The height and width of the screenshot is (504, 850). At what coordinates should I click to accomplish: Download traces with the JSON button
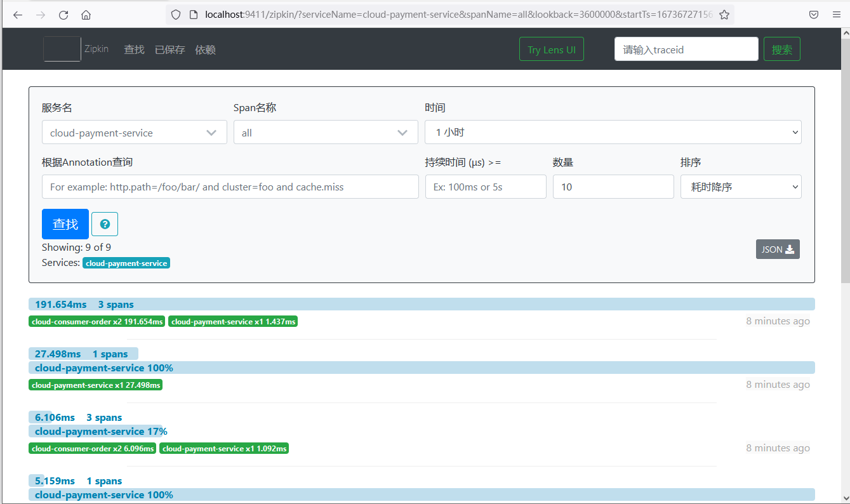[778, 249]
